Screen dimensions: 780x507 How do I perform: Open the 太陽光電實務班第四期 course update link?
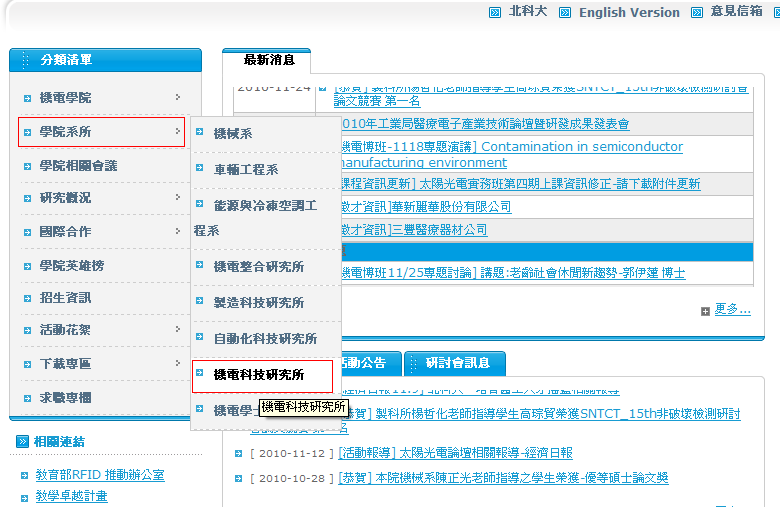point(521,184)
